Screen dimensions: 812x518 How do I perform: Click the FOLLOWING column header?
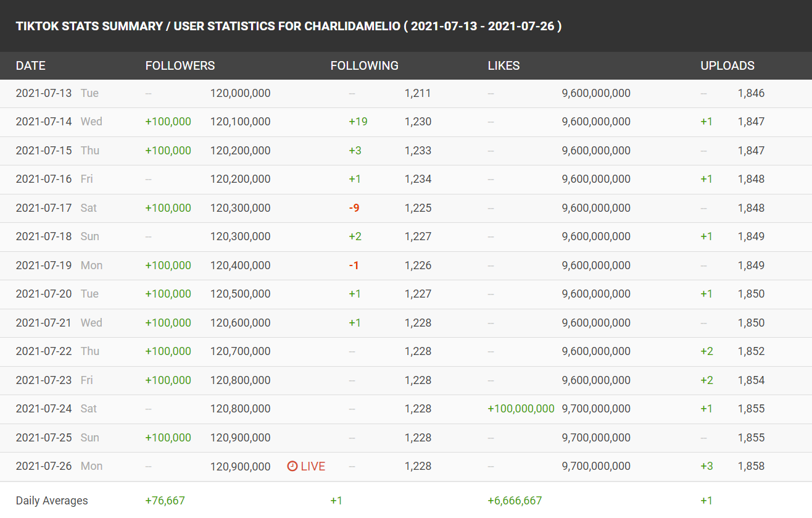pyautogui.click(x=364, y=65)
